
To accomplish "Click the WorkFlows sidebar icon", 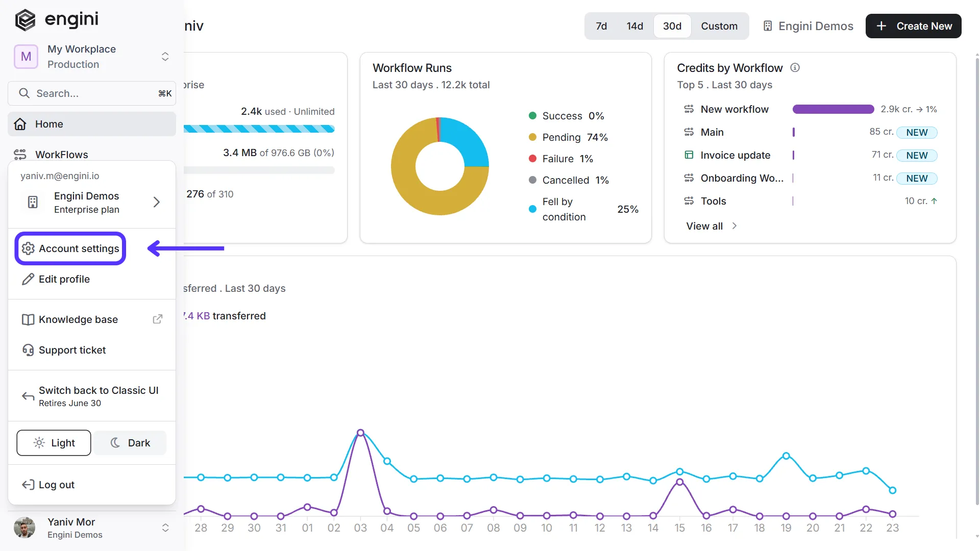I will pyautogui.click(x=20, y=154).
